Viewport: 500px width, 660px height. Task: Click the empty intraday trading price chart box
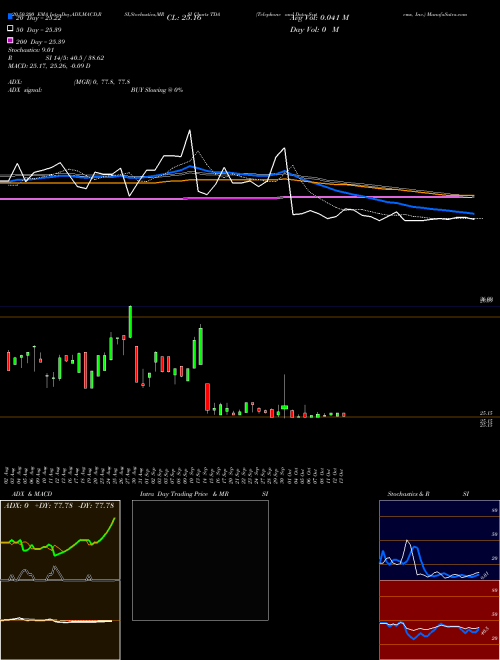click(200, 560)
